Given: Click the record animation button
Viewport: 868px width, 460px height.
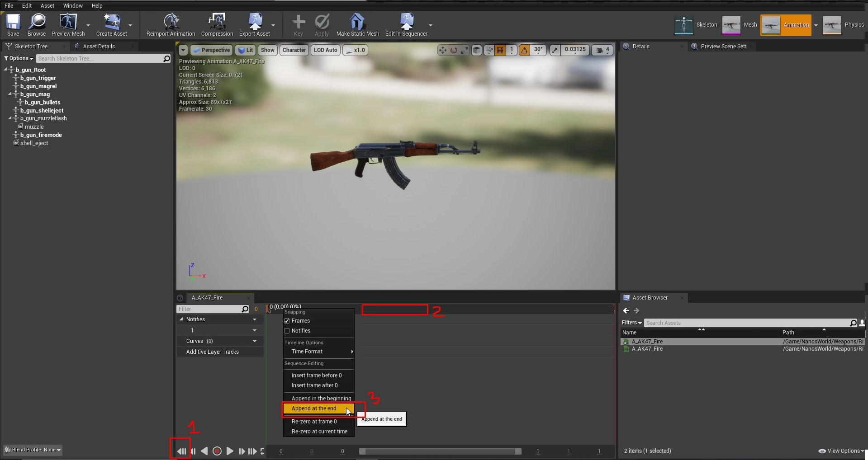Looking at the screenshot, I should (217, 451).
